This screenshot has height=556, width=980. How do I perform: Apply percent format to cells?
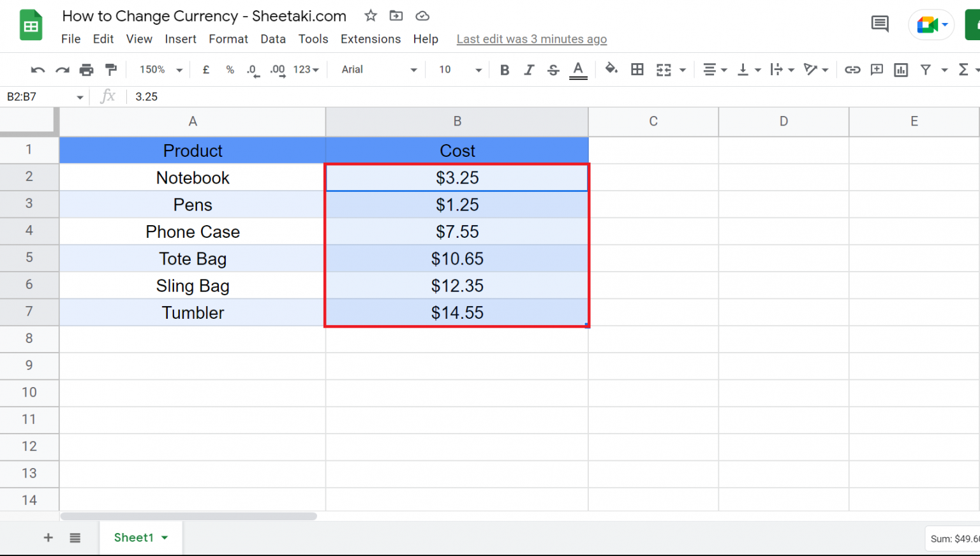click(x=230, y=69)
